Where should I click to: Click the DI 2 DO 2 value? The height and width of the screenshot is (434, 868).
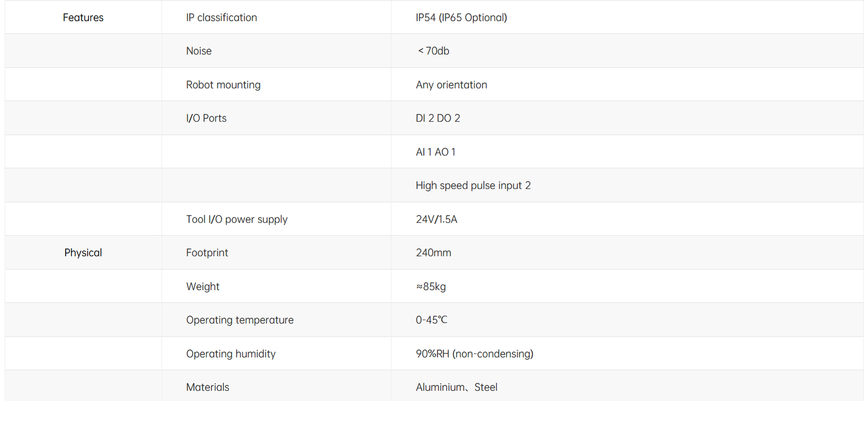click(x=438, y=118)
